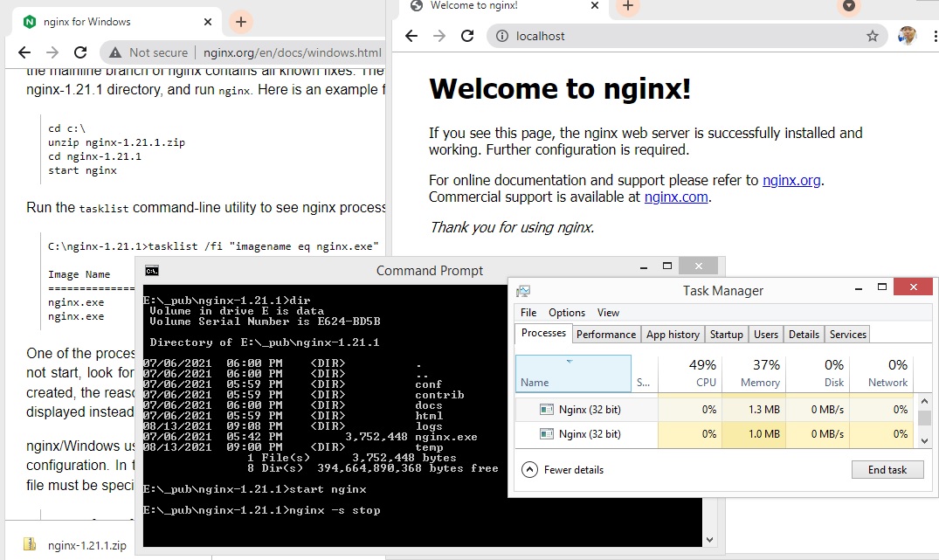
Task: Switch to the Performance tab
Action: point(606,334)
